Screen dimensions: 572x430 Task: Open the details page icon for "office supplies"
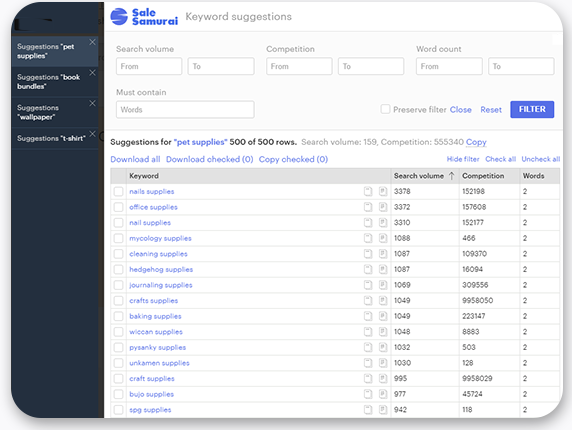[x=383, y=207]
